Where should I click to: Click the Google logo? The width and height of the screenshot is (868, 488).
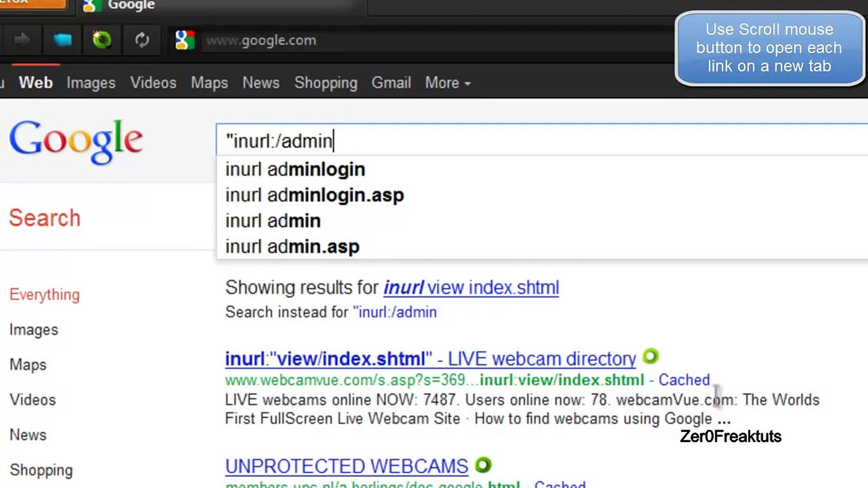(76, 141)
